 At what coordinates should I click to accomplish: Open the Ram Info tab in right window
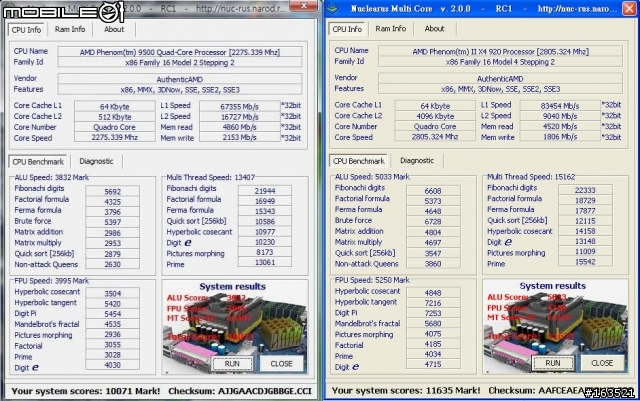coord(391,29)
